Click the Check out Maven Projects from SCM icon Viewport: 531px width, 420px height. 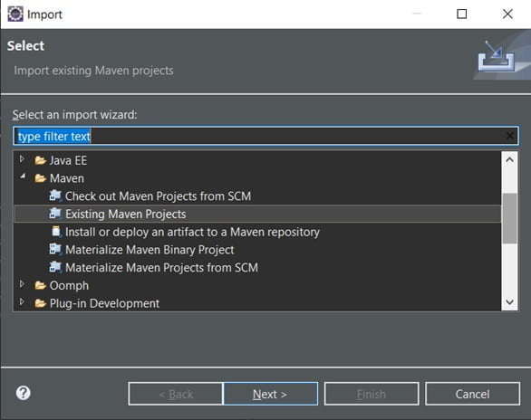tap(55, 196)
